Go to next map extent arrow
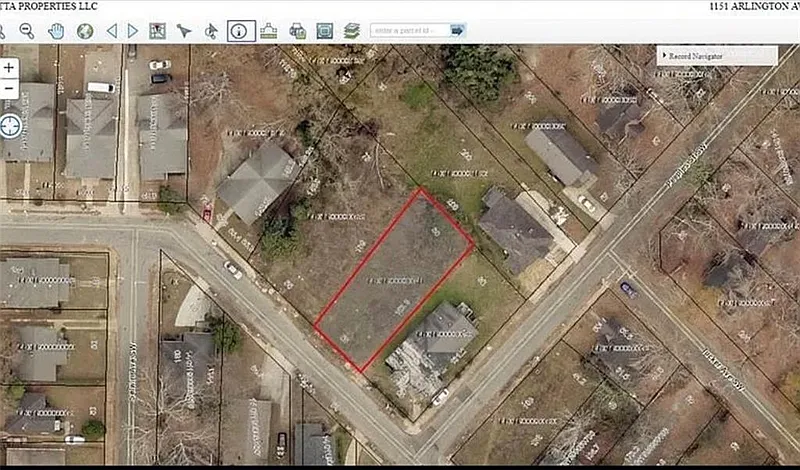This screenshot has height=470, width=800. 133,31
